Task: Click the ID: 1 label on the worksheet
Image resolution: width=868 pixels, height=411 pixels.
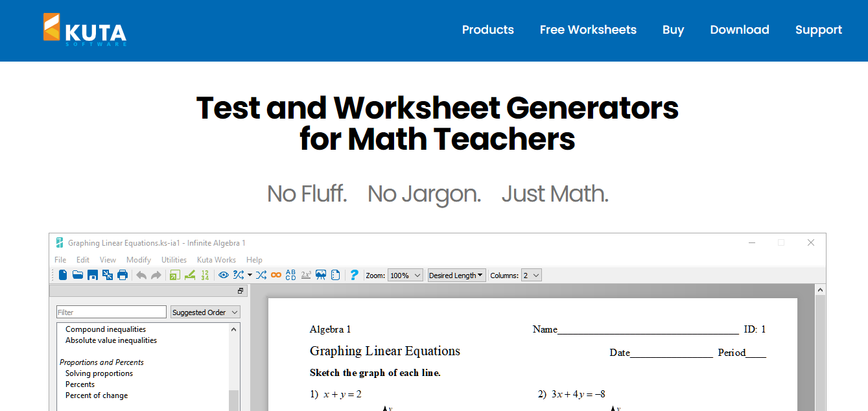Action: tap(755, 329)
